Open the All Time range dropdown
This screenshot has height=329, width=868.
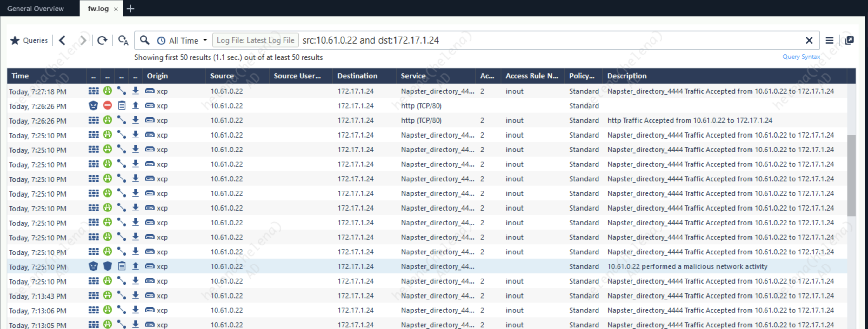(182, 40)
